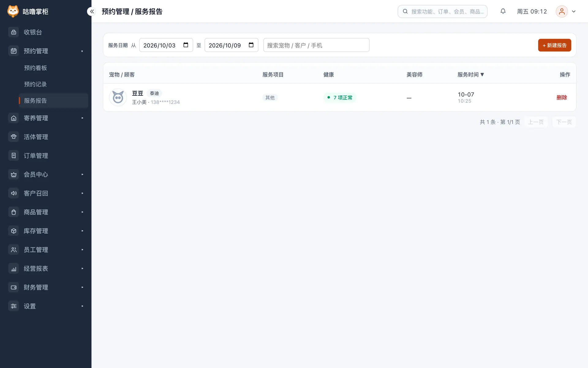Open notifications bell
Image resolution: width=588 pixels, height=368 pixels.
click(503, 11)
